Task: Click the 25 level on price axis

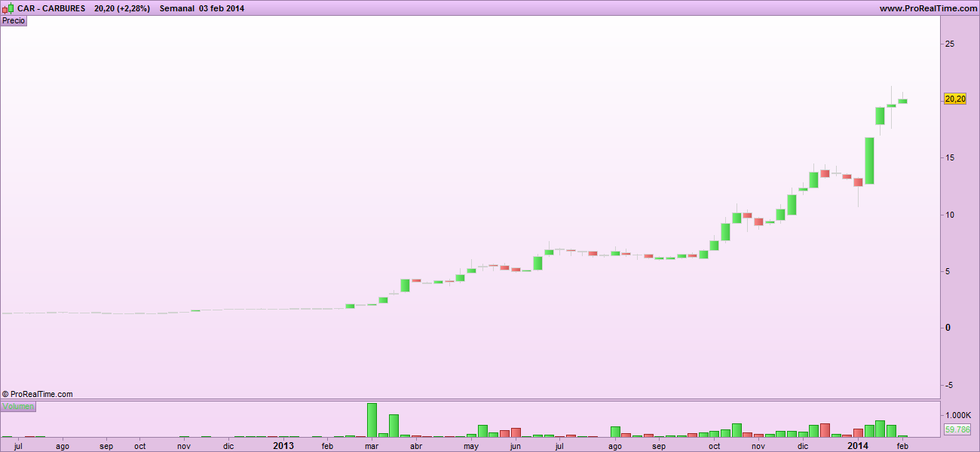Action: [x=950, y=44]
